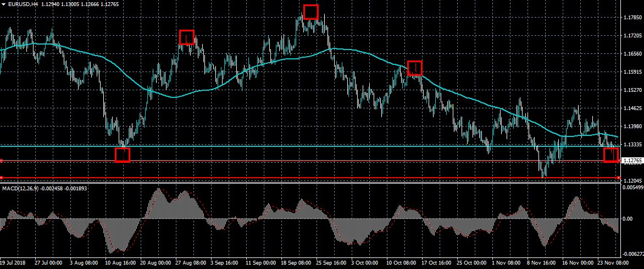This screenshot has width=644, height=269.
Task: Click the 1.13335 price scale label
Action: 633,144
